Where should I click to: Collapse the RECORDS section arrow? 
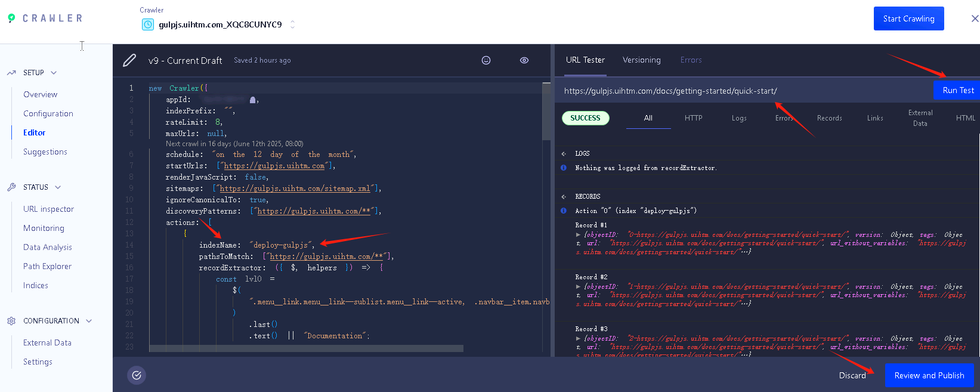coord(564,196)
